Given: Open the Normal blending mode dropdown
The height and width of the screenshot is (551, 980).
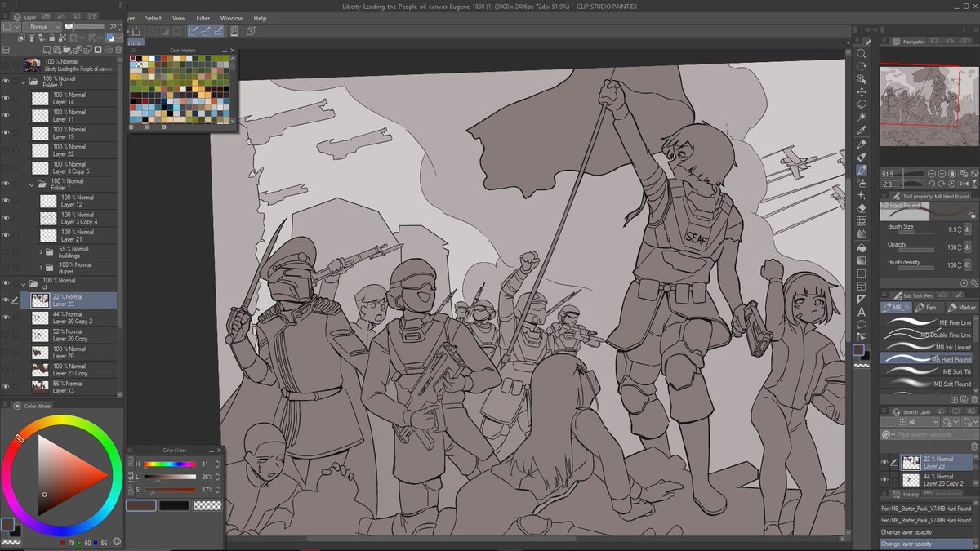Looking at the screenshot, I should 42,27.
